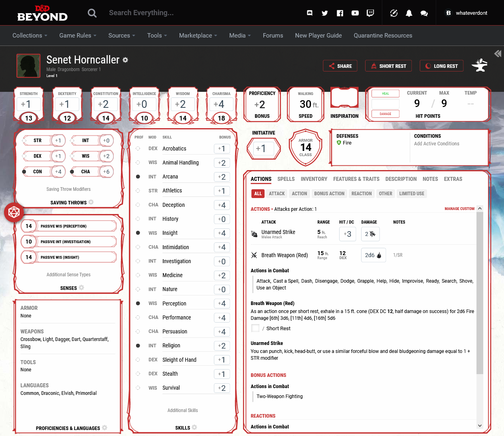Switch to the Spells tab
Image resolution: width=504 pixels, height=436 pixels.
[x=286, y=179]
